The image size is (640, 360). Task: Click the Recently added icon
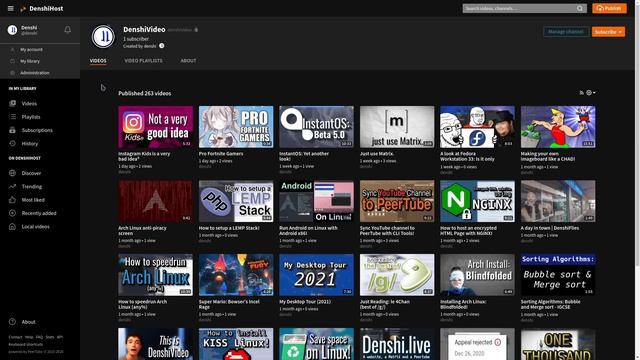tap(13, 213)
